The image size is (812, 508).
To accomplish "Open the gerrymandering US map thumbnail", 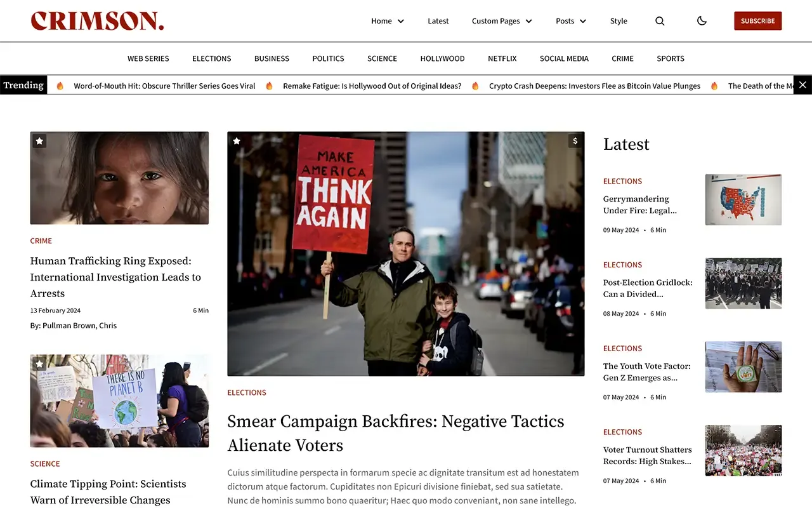I will tap(743, 199).
